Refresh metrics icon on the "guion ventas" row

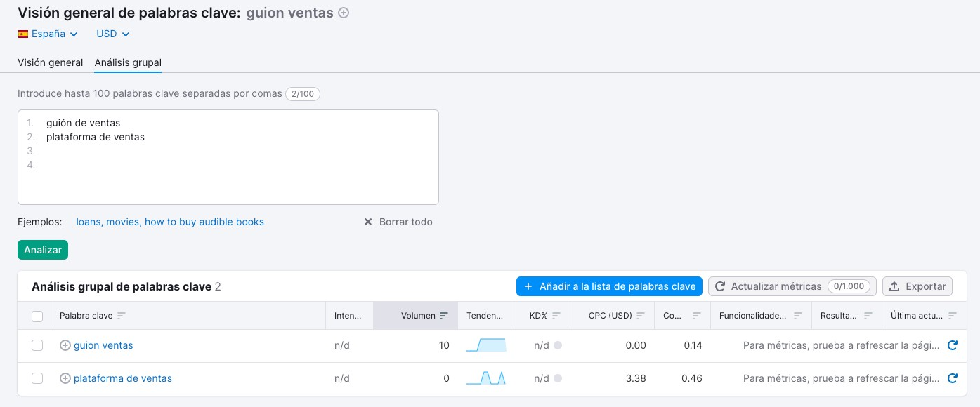tap(953, 345)
